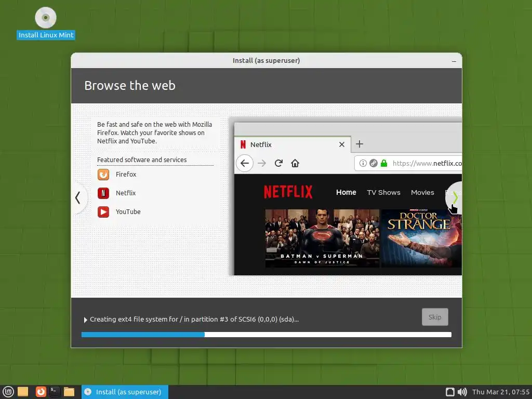This screenshot has width=532, height=399.
Task: Click the volume speaker tray icon
Action: click(462, 392)
